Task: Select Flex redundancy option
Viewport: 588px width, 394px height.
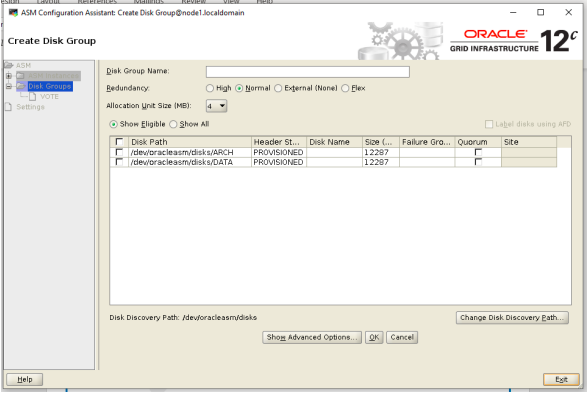Action: [x=345, y=88]
